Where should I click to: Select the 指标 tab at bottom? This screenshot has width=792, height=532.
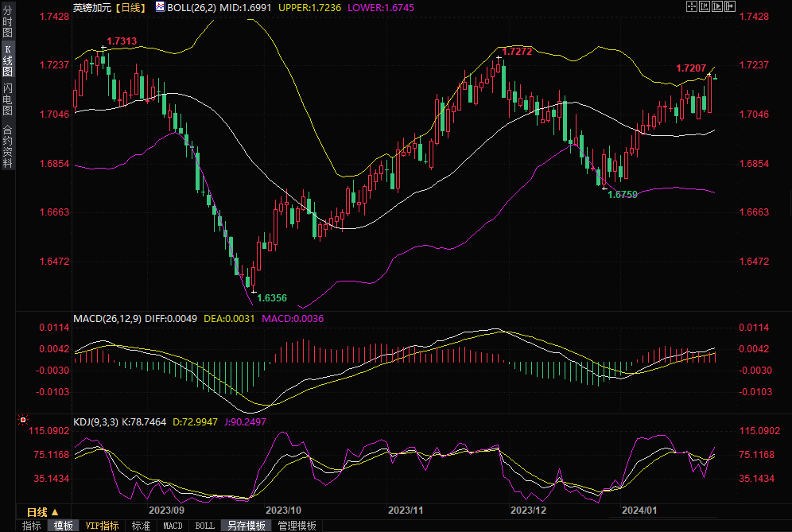[x=31, y=526]
